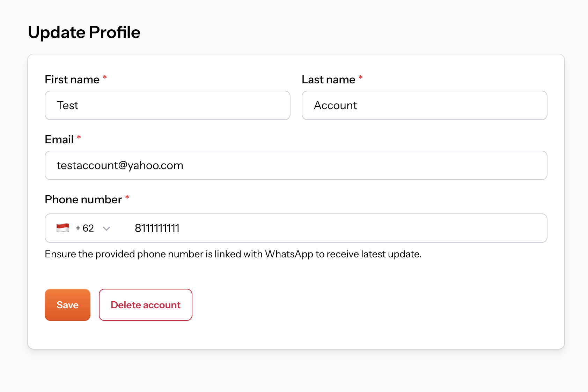Click the text 'Test' in First name
Viewport: 588px width, 392px height.
click(67, 105)
